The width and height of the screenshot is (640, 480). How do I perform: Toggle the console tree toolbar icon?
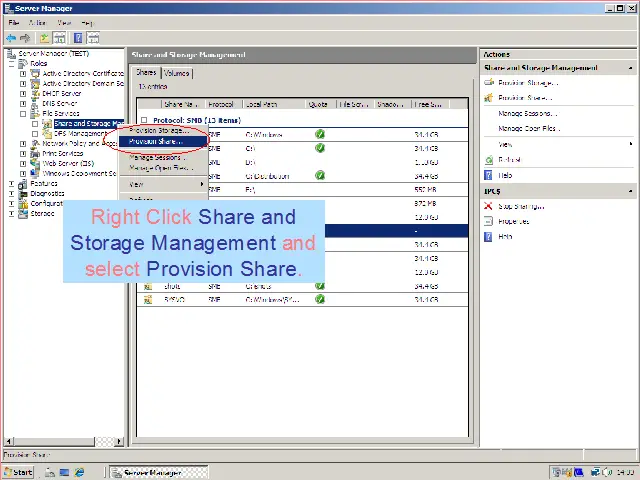60,38
